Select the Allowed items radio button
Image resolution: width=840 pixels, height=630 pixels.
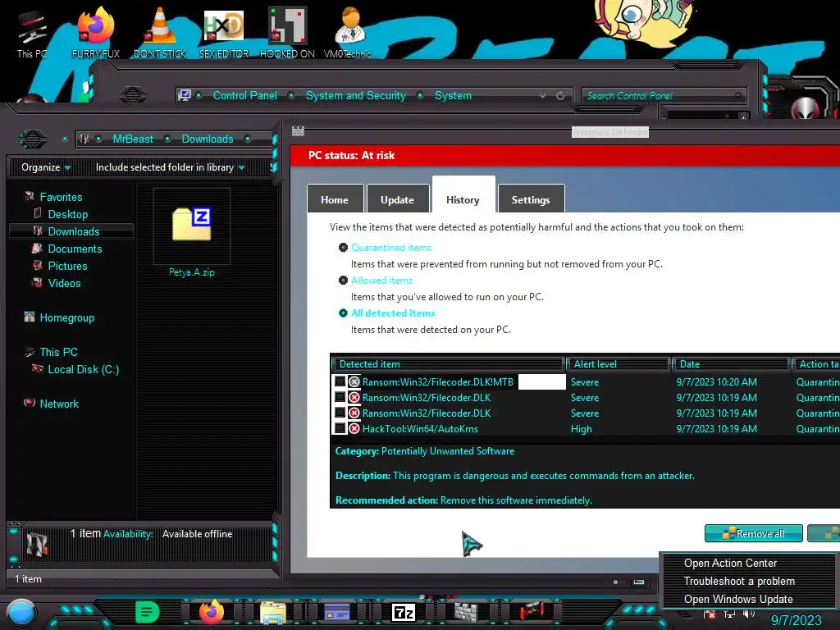click(344, 281)
